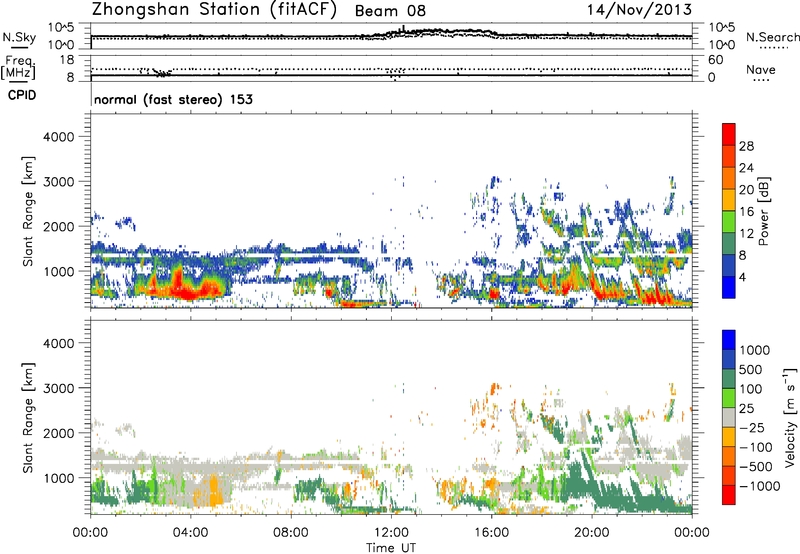The width and height of the screenshot is (800, 554).
Task: Click the date 14/Nov/2013
Action: point(639,10)
